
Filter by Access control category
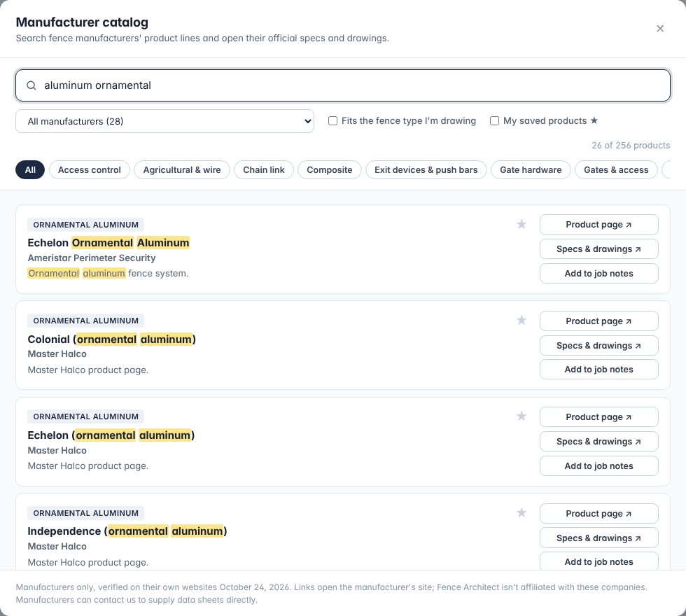[90, 169]
